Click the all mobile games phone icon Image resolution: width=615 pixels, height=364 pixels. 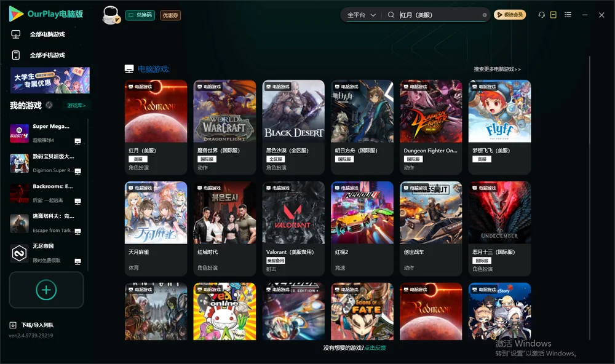[16, 55]
